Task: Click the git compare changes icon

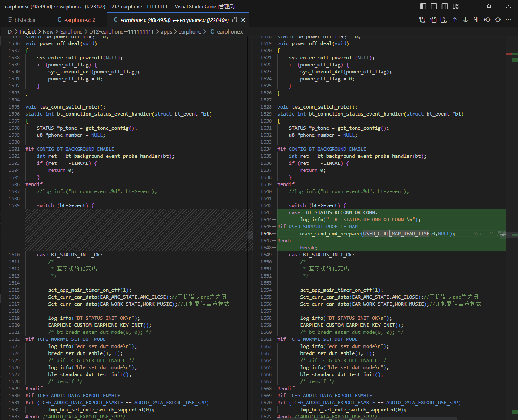Action: point(422,20)
